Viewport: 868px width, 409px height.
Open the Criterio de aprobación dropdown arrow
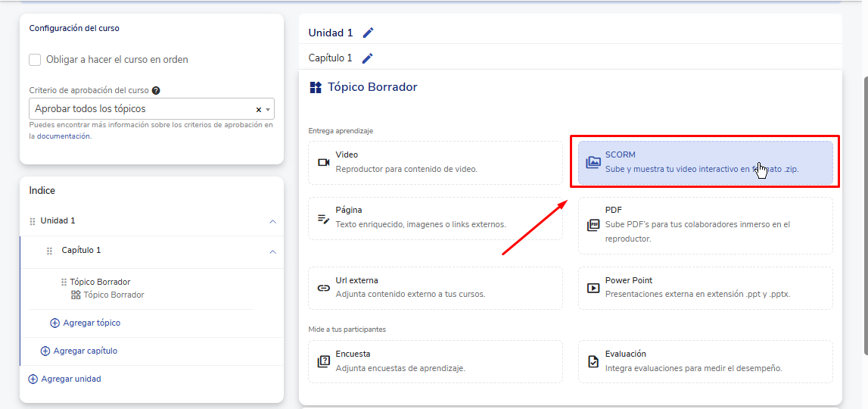(x=268, y=109)
